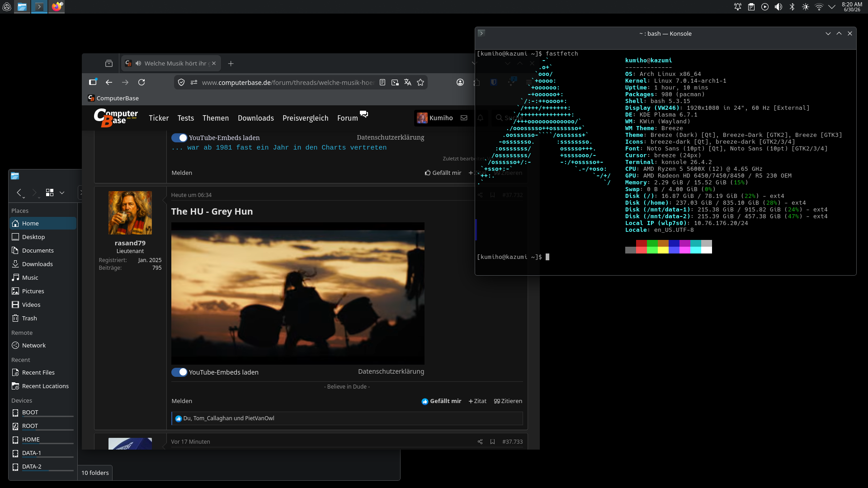Open the Firefox account icon

pos(460,82)
